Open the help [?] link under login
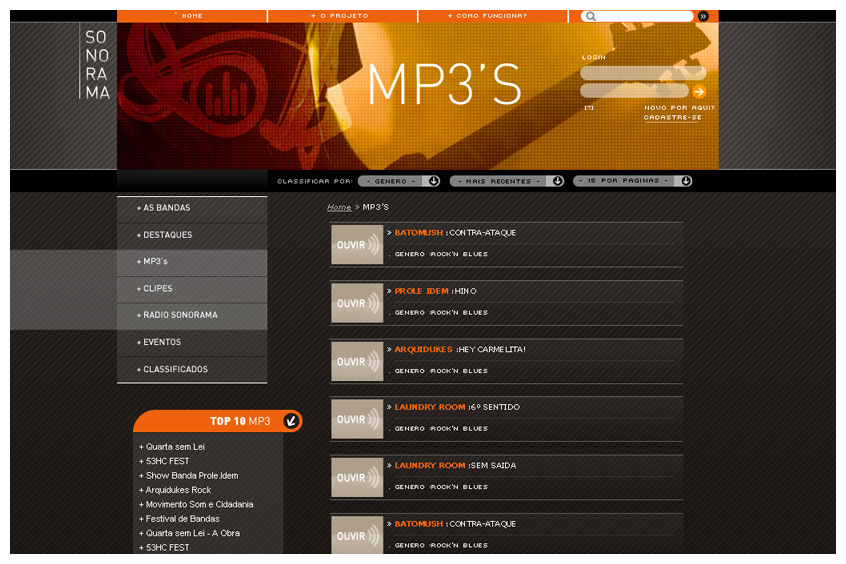This screenshot has width=846, height=564. [589, 108]
